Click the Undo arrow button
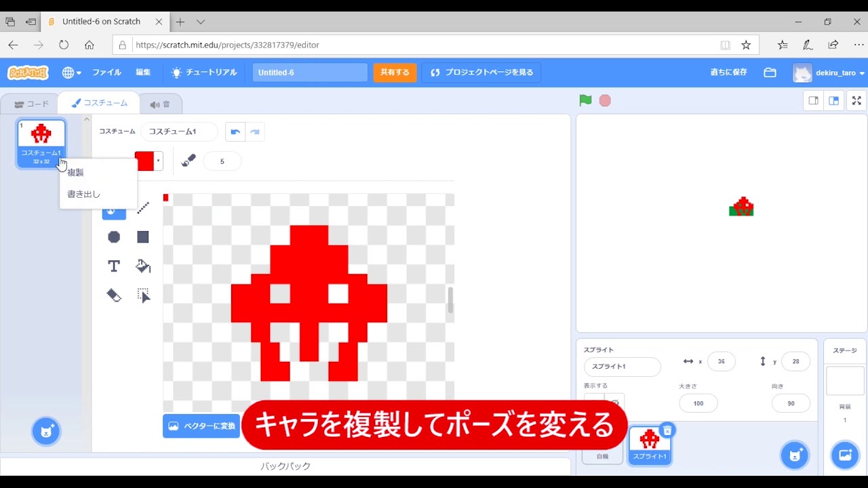Screen dimensions: 868x488 [235, 131]
